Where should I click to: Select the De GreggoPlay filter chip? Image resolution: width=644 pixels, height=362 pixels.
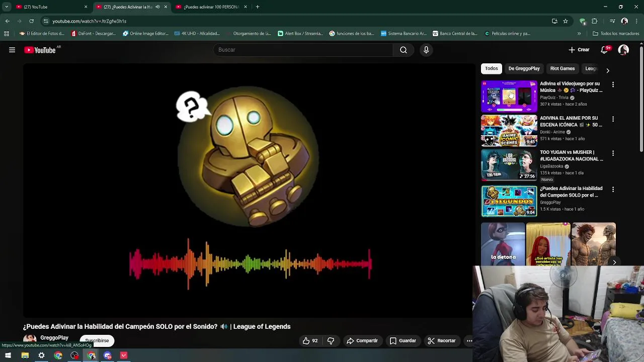click(524, 68)
